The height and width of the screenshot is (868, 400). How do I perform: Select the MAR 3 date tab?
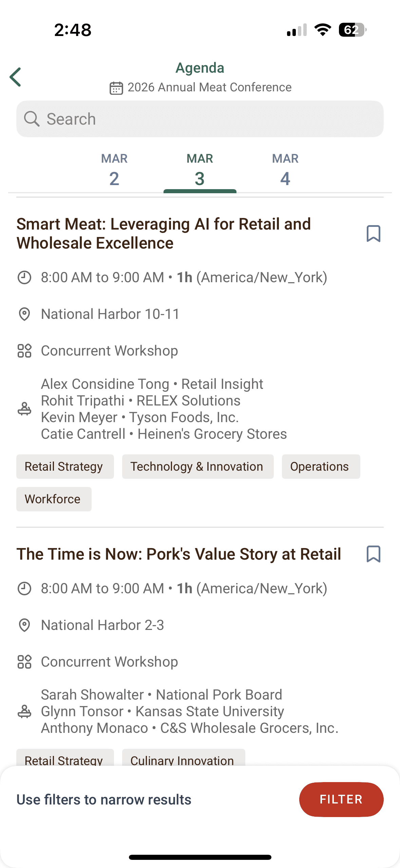tap(200, 170)
